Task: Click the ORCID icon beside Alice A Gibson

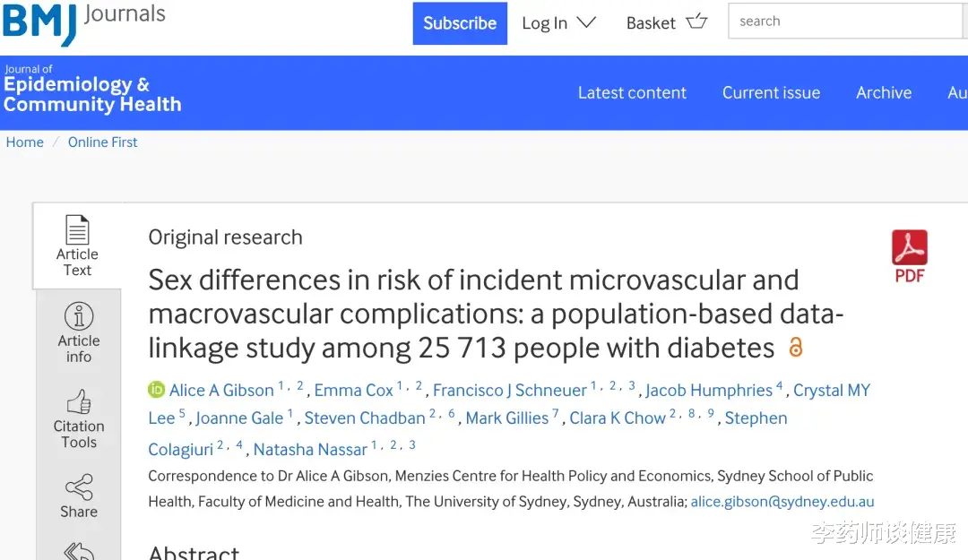Action: 156,390
